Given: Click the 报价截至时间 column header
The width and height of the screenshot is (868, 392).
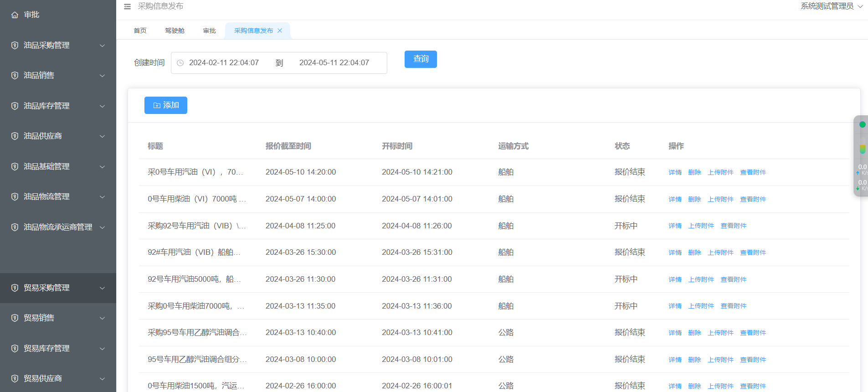Looking at the screenshot, I should pos(288,146).
